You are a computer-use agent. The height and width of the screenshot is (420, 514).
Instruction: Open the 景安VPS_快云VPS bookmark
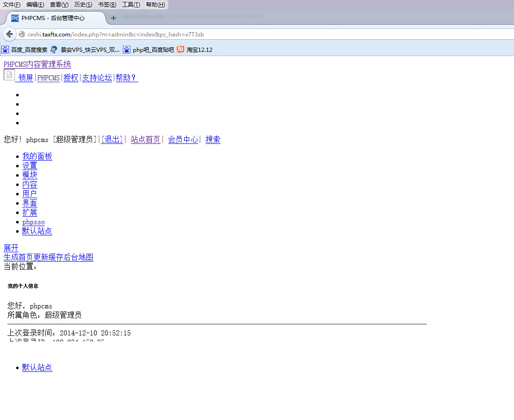point(85,50)
